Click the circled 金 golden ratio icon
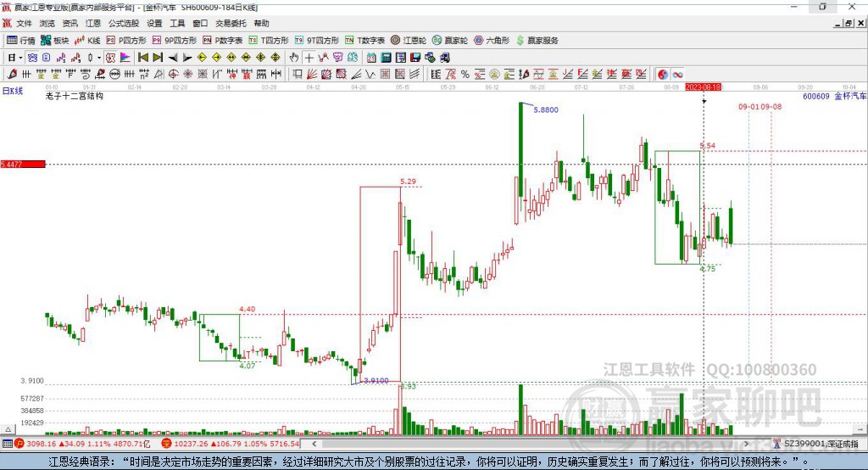The height and width of the screenshot is (470, 868). [x=494, y=75]
